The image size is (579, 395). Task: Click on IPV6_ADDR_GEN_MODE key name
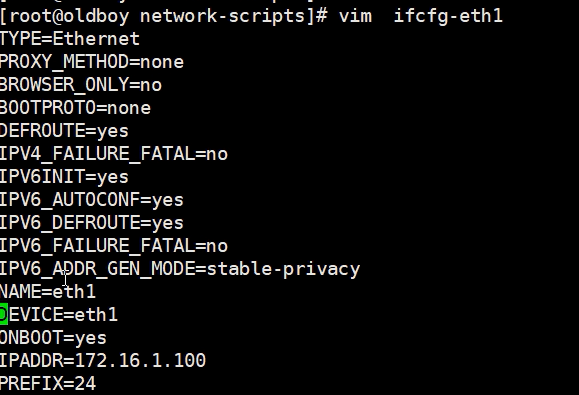pyautogui.click(x=97, y=269)
